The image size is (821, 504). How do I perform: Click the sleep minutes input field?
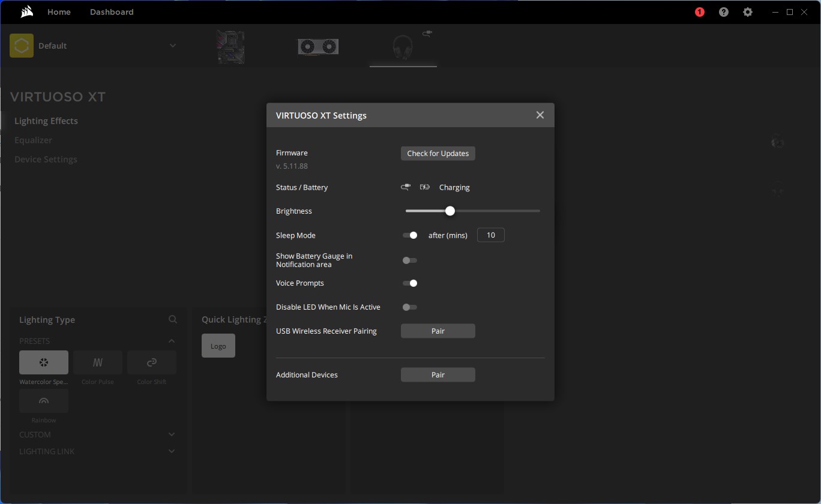pyautogui.click(x=491, y=235)
